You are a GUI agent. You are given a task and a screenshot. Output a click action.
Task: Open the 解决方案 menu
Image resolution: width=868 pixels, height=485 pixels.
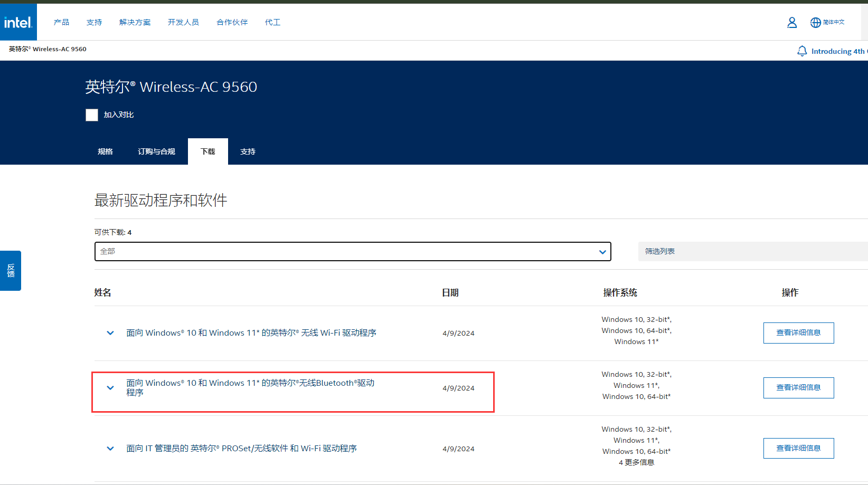[x=135, y=22]
